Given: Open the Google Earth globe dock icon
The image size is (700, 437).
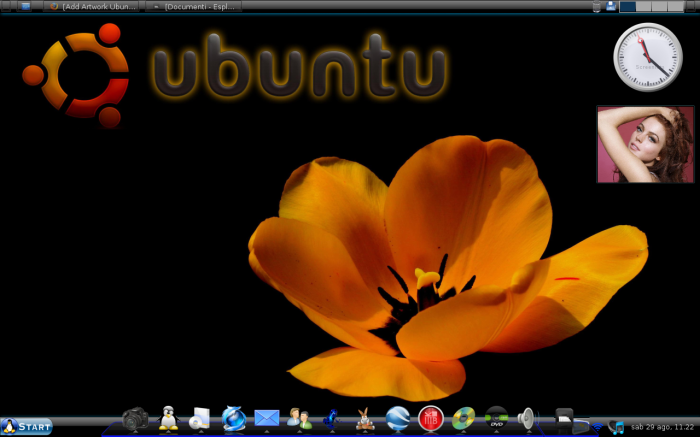Looking at the screenshot, I should [x=397, y=418].
